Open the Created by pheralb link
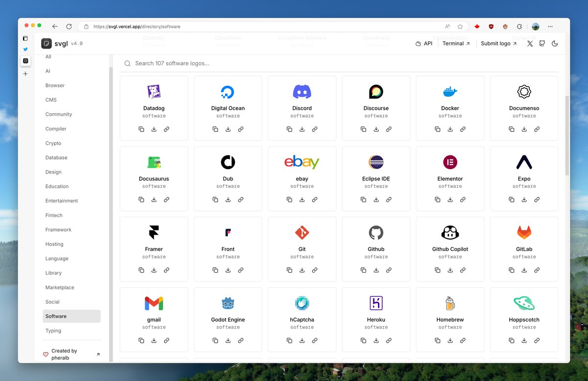The image size is (588, 381). 72,354
